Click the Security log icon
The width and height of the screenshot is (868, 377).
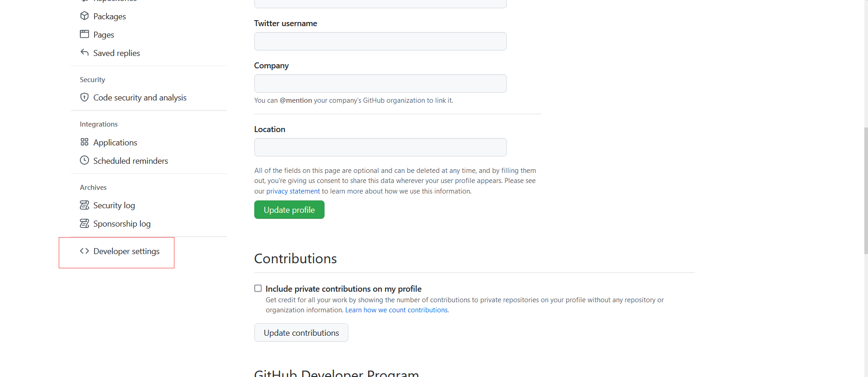[84, 205]
